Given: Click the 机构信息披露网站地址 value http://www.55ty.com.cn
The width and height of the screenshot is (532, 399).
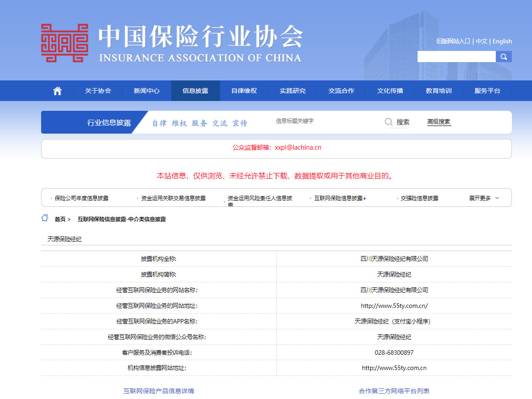Looking at the screenshot, I should pyautogui.click(x=394, y=368).
